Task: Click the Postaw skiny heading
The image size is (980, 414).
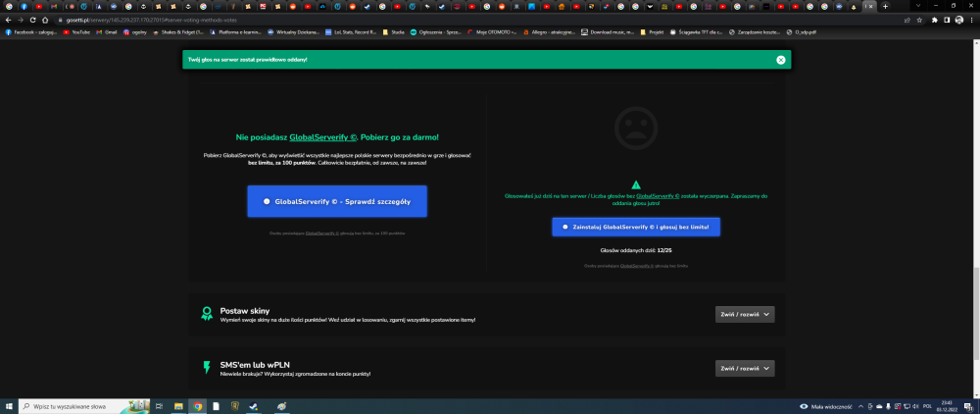Action: (x=244, y=311)
